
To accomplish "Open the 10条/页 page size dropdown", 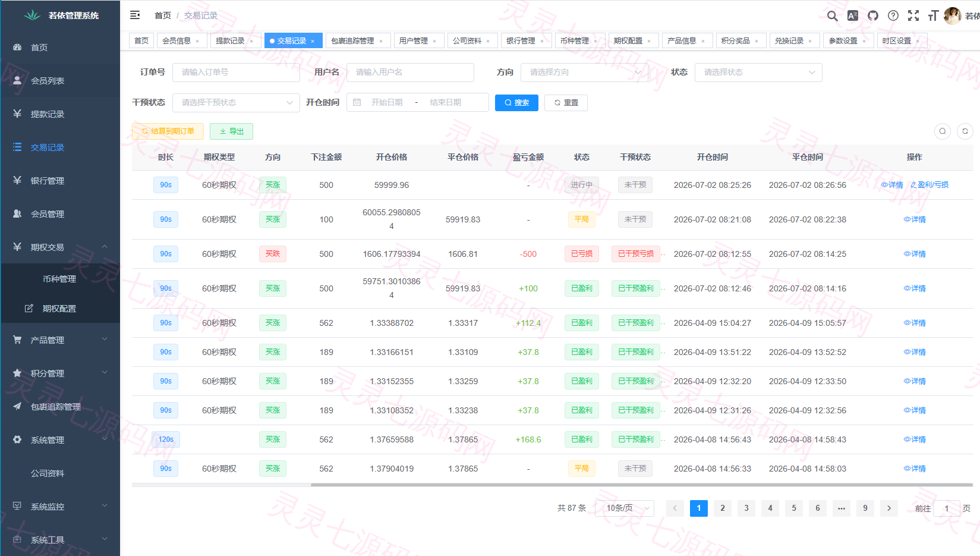I will click(x=625, y=508).
